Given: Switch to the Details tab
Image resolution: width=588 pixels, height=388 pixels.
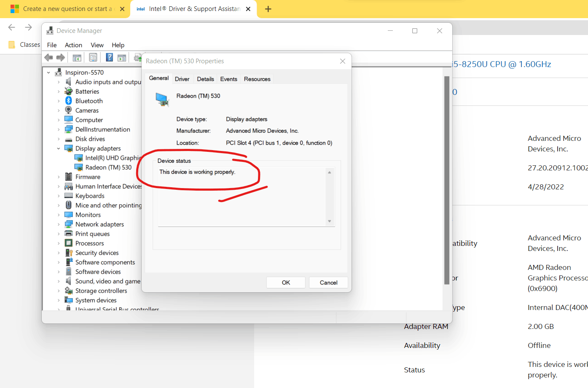Looking at the screenshot, I should (205, 79).
